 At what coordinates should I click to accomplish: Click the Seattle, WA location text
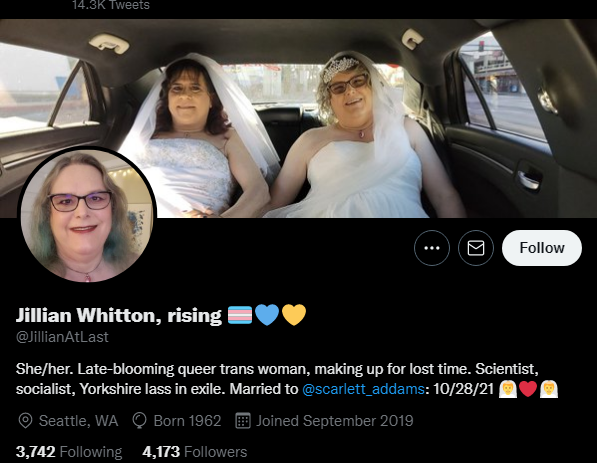78,421
